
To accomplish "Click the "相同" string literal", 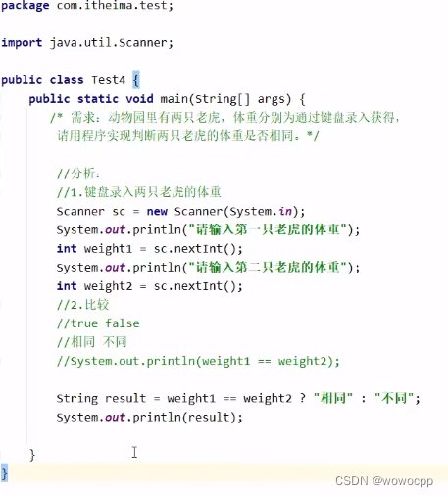I will pyautogui.click(x=333, y=398).
